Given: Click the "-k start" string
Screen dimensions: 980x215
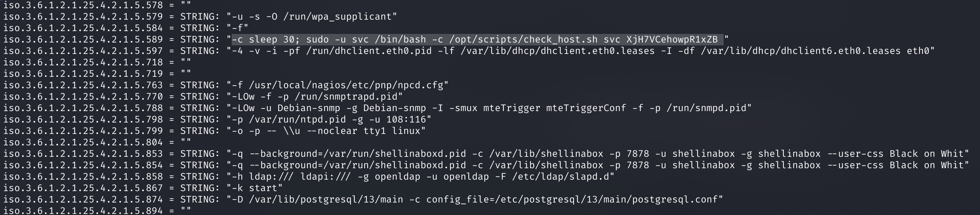Looking at the screenshot, I should click(255, 187).
